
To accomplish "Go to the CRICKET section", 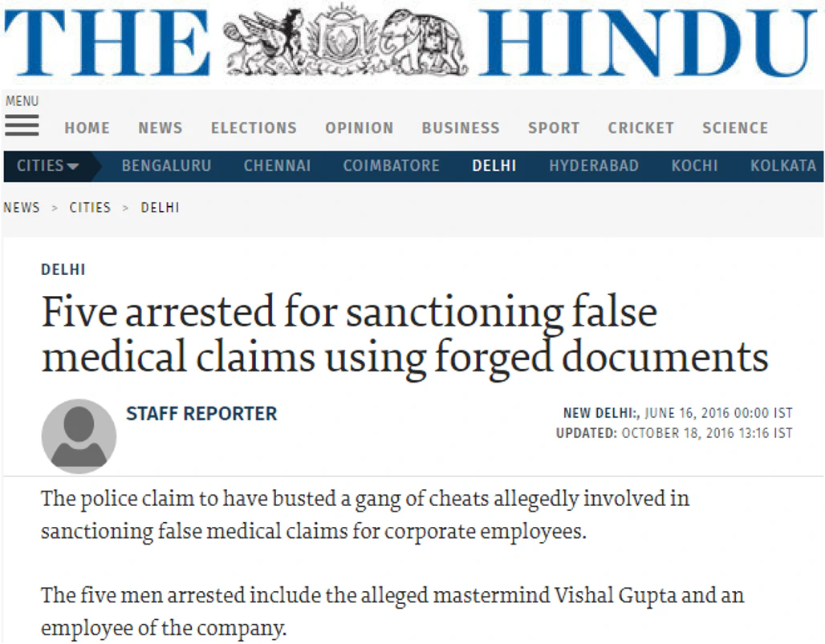I will pos(640,127).
